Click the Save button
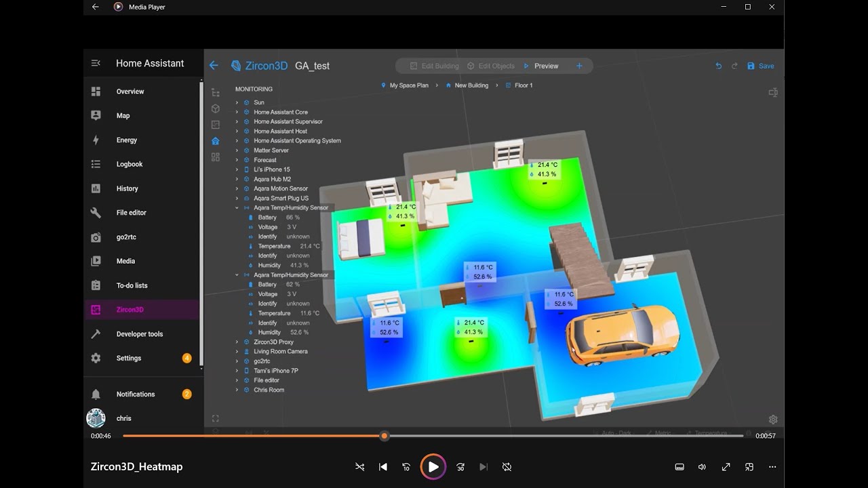 [x=760, y=66]
